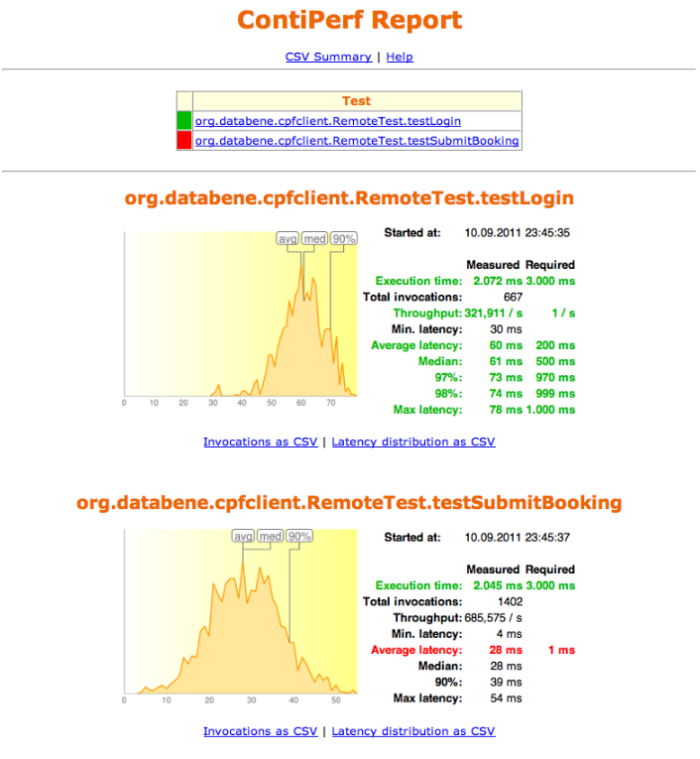The width and height of the screenshot is (700, 759).
Task: Click the avg marker on the testSubmitBooking chart
Action: pyautogui.click(x=243, y=536)
